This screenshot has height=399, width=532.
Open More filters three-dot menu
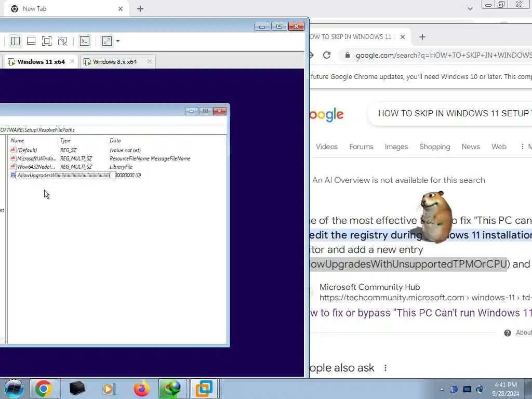[x=523, y=147]
